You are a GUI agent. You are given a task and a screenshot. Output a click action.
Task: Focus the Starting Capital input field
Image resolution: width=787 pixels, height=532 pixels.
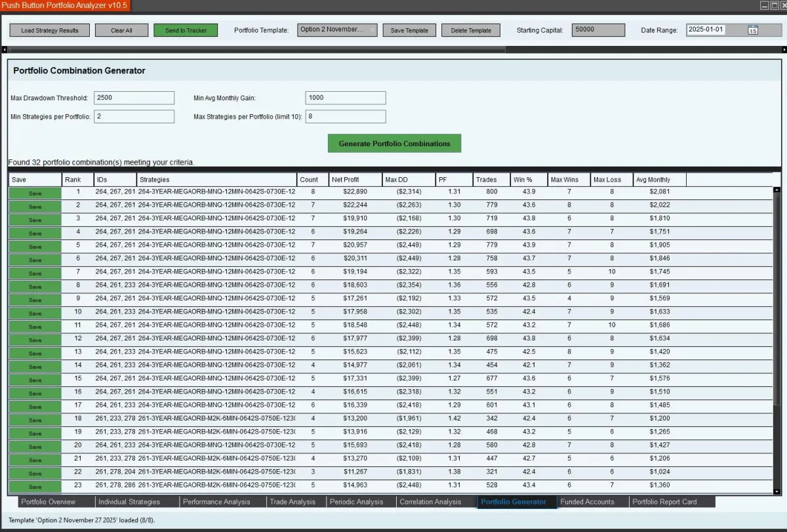(x=597, y=30)
